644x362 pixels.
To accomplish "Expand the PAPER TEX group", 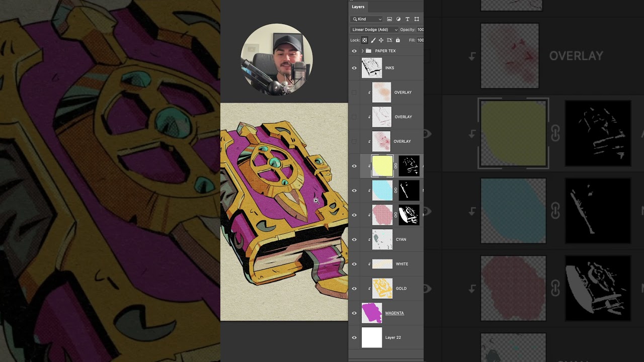I will click(362, 51).
